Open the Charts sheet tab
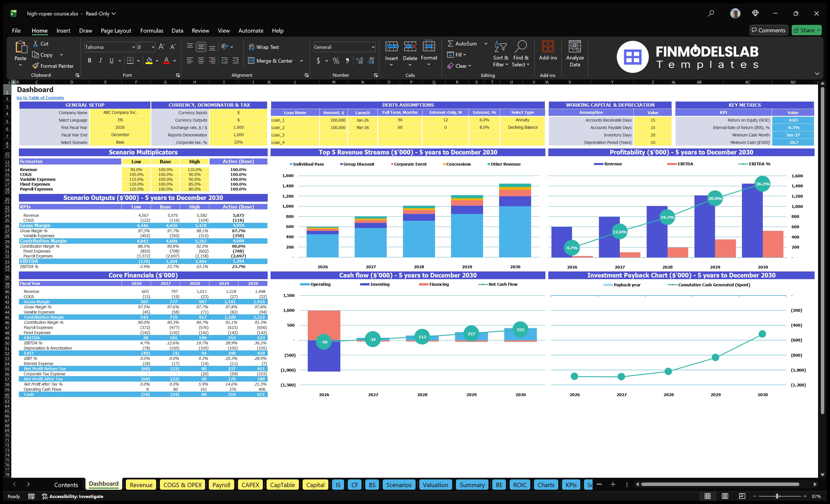 tap(546, 485)
